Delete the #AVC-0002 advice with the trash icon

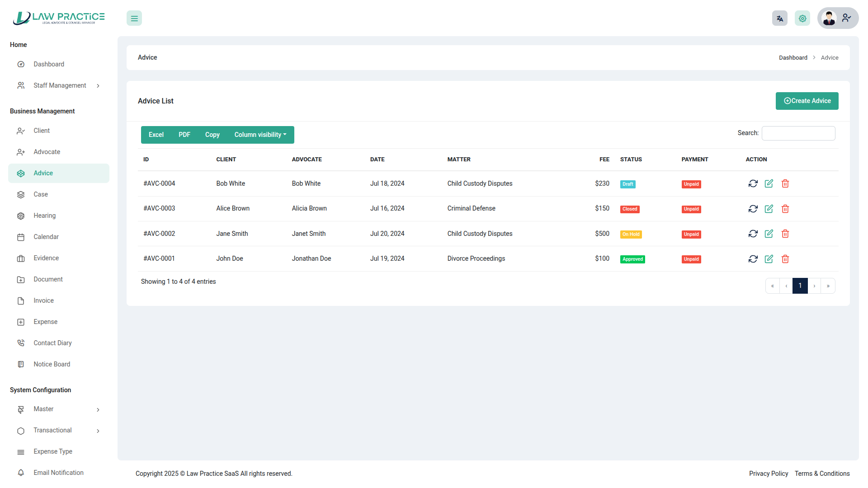[785, 234]
